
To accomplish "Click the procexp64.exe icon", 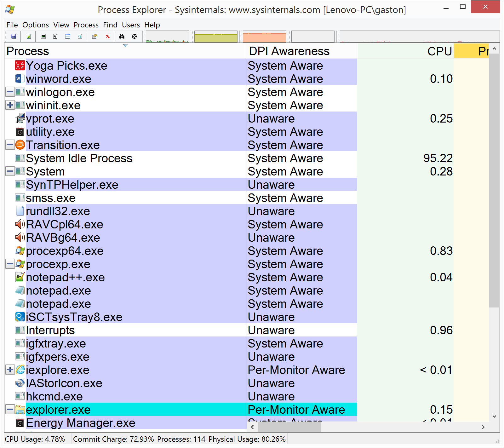I will (x=20, y=251).
